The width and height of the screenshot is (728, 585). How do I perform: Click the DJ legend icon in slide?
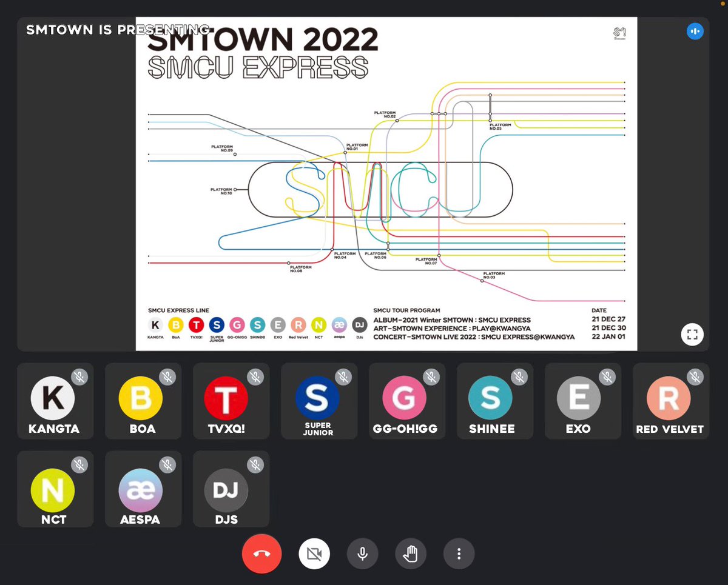click(x=360, y=324)
